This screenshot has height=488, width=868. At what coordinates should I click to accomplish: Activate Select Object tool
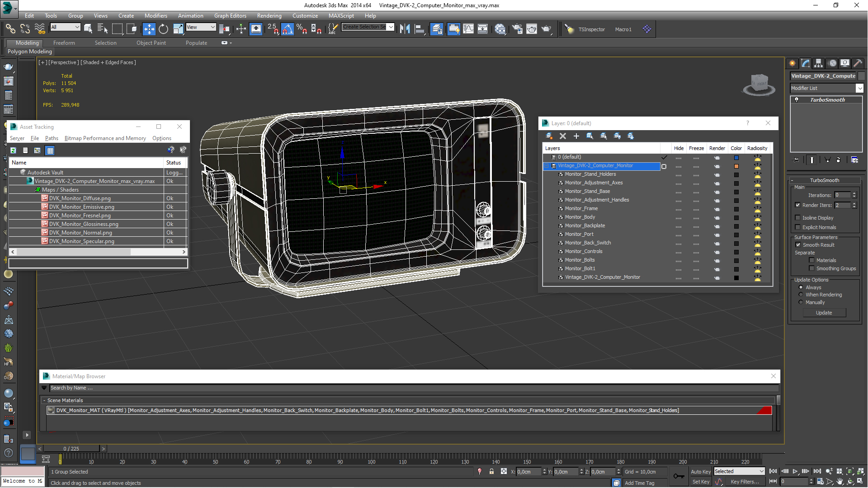[88, 29]
